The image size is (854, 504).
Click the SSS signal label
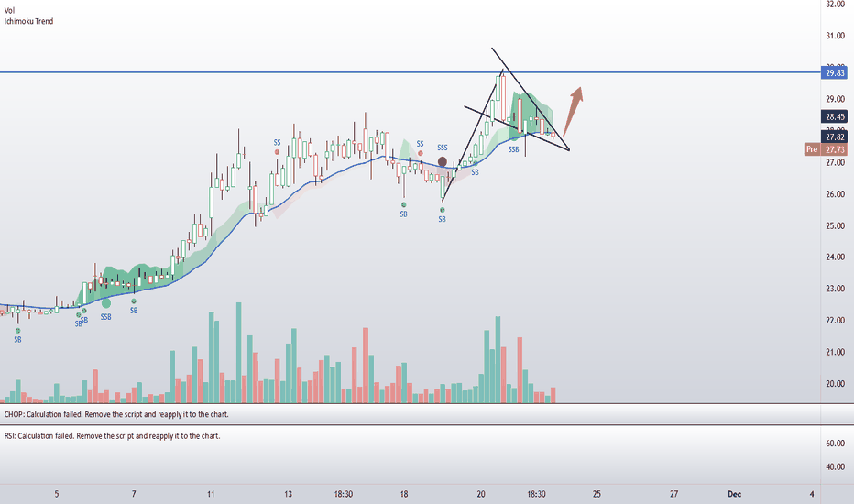click(443, 148)
